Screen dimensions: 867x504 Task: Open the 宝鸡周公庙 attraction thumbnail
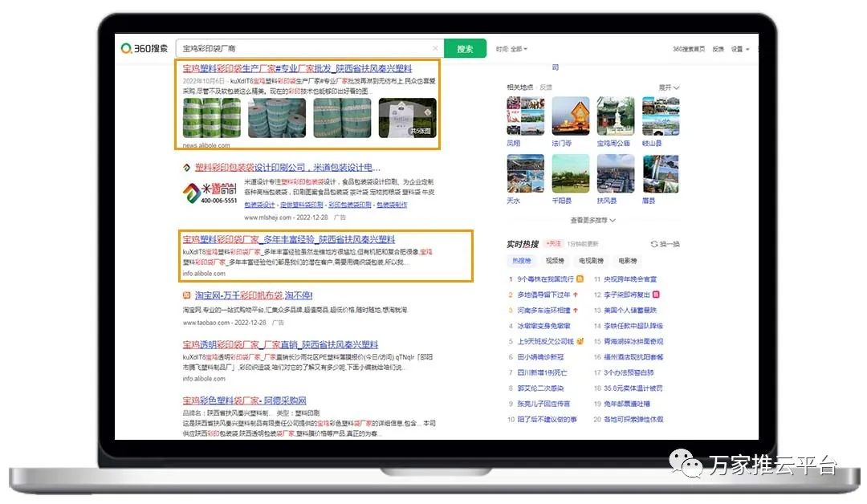(x=615, y=116)
